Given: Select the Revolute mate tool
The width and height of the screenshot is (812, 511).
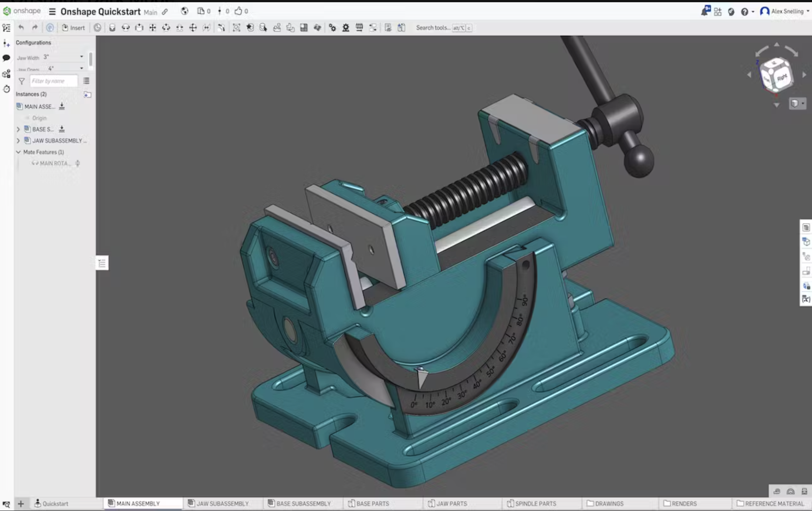Looking at the screenshot, I should (126, 28).
